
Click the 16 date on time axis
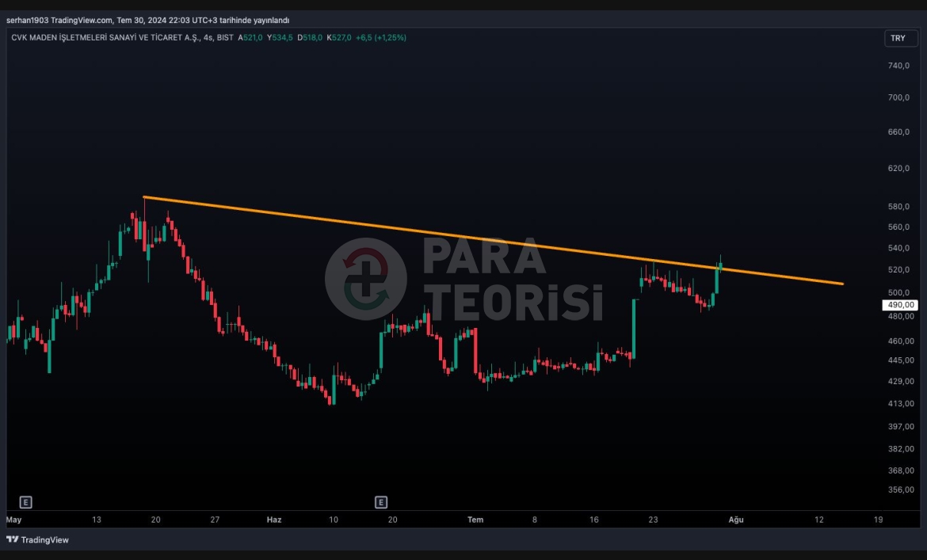(x=594, y=520)
